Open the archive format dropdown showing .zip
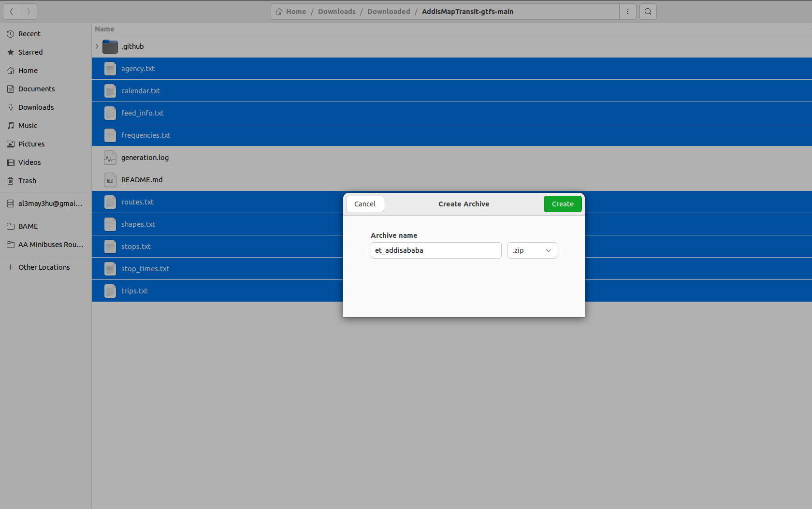 pyautogui.click(x=532, y=250)
